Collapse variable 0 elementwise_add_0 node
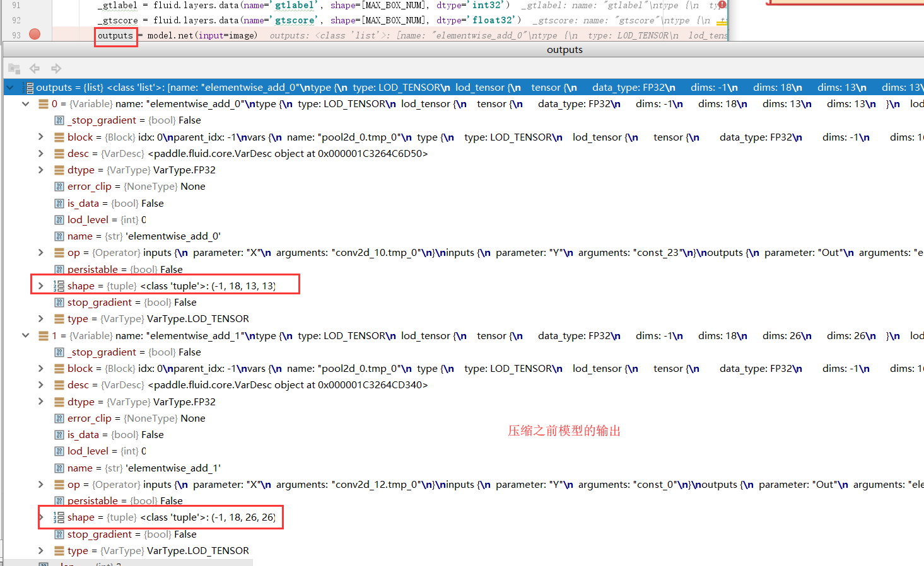The height and width of the screenshot is (566, 924). (x=25, y=103)
